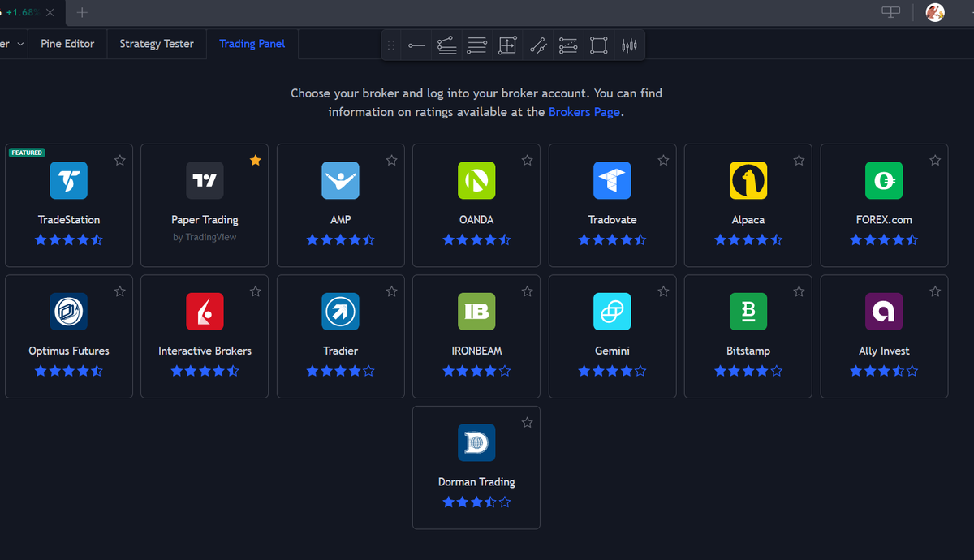974x560 pixels.
Task: Grab the favorites toolbar drag handle
Action: click(x=391, y=45)
